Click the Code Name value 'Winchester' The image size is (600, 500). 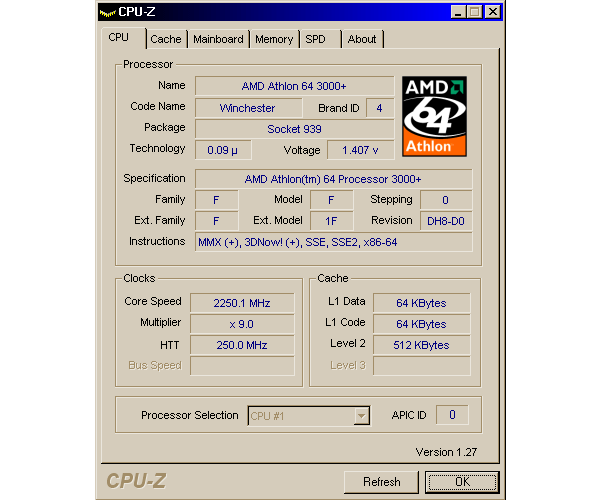tap(248, 108)
